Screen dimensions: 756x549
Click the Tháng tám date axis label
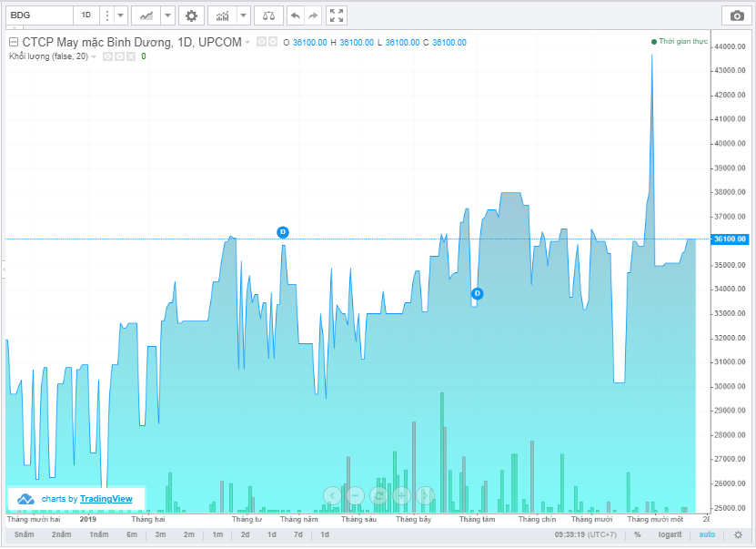pos(477,520)
